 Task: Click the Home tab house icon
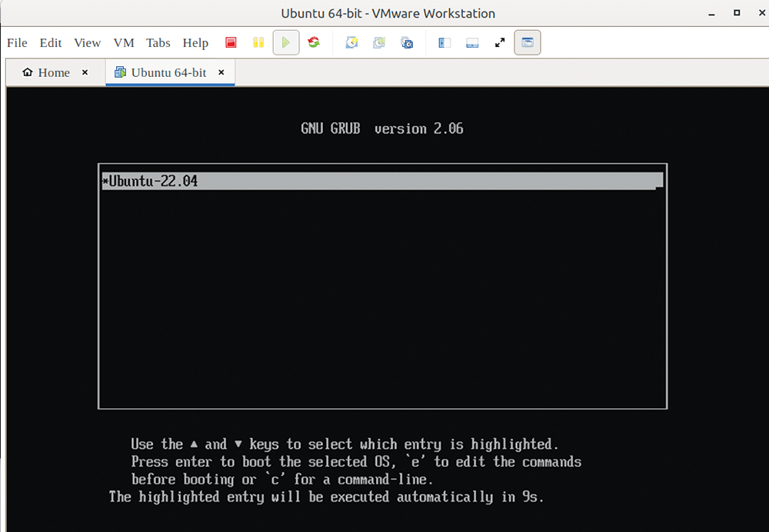click(28, 72)
